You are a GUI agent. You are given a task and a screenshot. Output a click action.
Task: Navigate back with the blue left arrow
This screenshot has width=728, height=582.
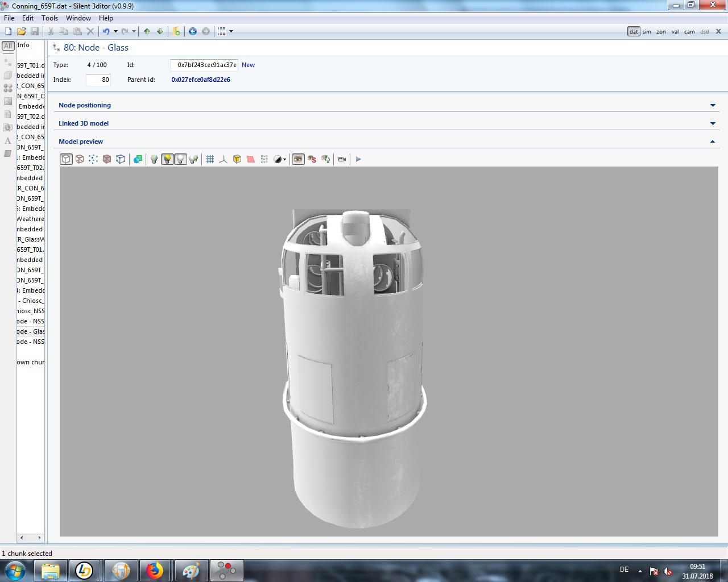point(193,31)
